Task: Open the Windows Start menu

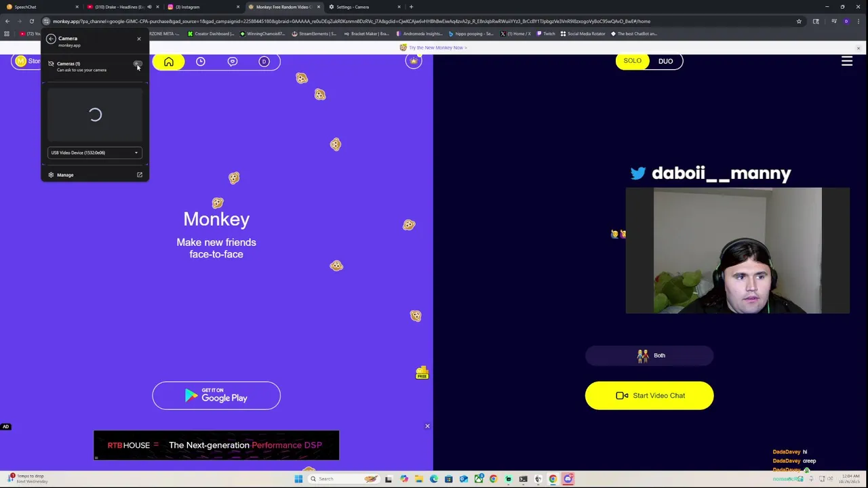Action: pos(298,479)
